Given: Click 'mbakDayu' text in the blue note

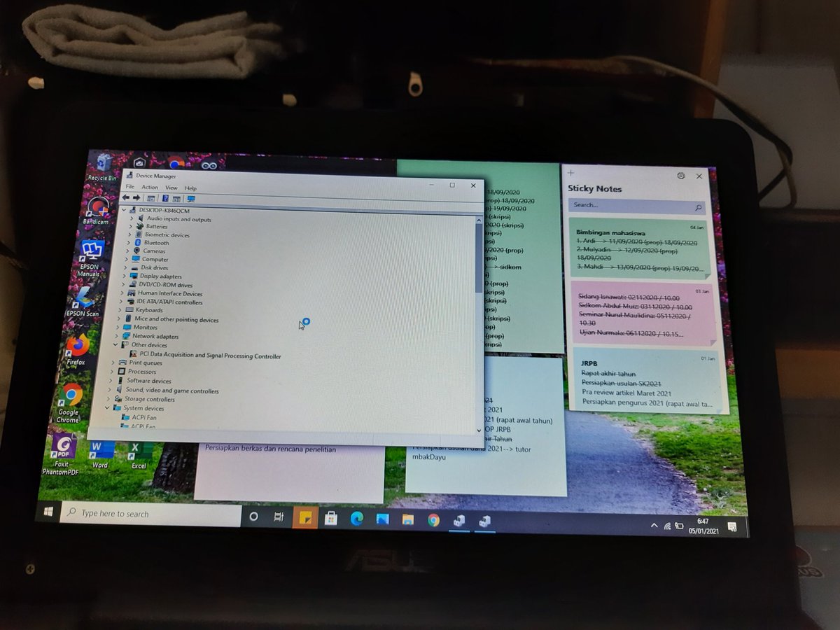Looking at the screenshot, I should (x=429, y=457).
